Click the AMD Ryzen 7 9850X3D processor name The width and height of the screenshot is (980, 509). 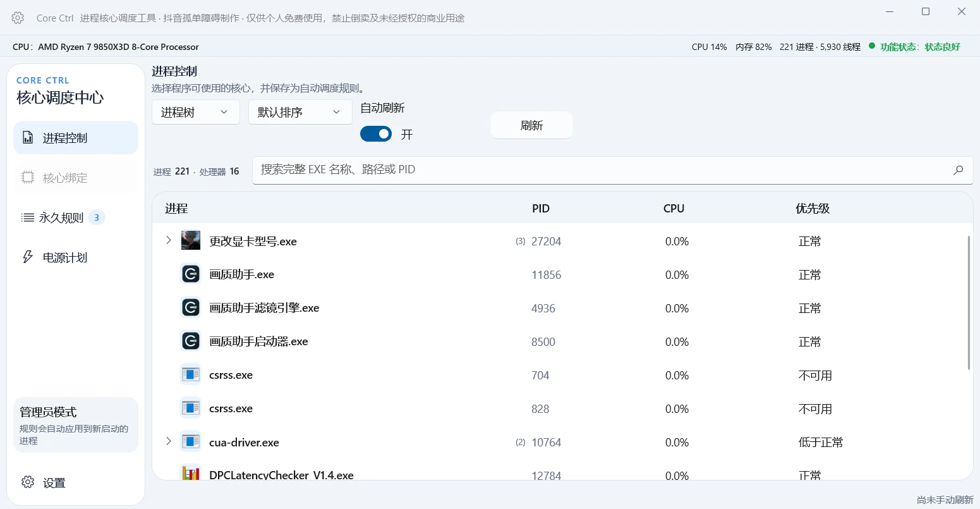tap(118, 47)
